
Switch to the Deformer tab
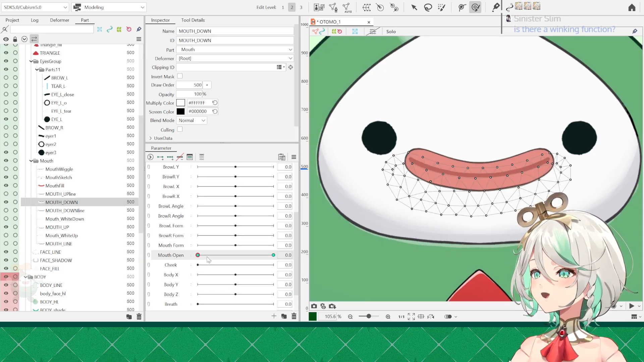pyautogui.click(x=59, y=20)
